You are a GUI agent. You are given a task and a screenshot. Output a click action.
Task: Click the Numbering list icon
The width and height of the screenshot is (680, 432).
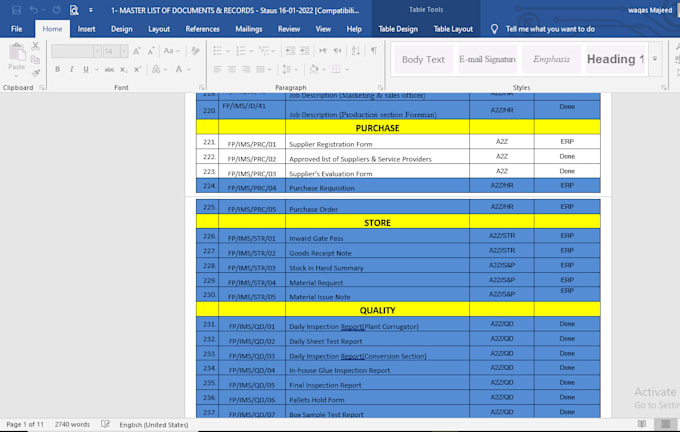(241, 51)
